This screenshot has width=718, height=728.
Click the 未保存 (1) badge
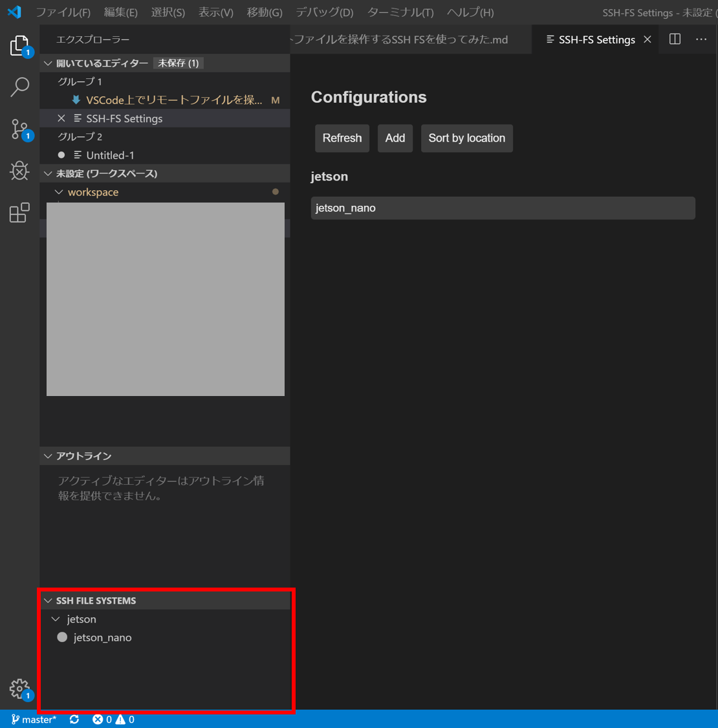[x=179, y=63]
